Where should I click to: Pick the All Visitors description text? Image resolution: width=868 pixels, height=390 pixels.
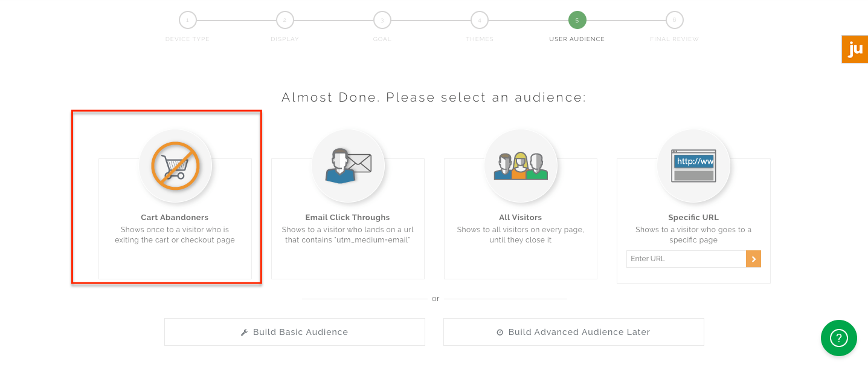pyautogui.click(x=520, y=235)
